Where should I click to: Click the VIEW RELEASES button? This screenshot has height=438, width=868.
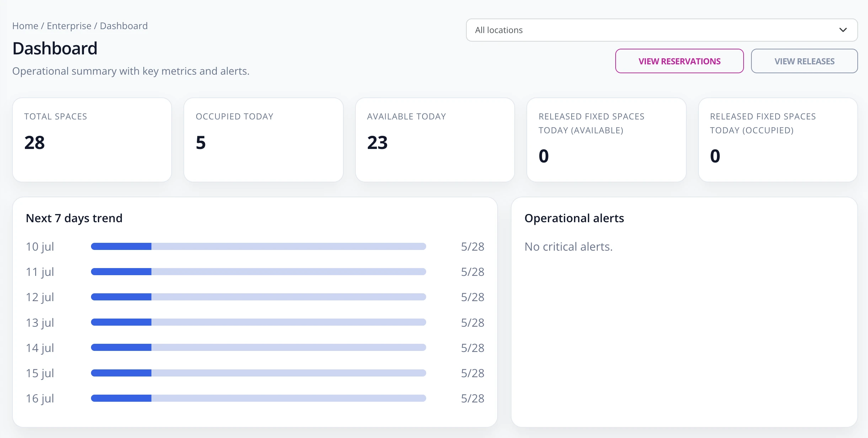point(804,61)
